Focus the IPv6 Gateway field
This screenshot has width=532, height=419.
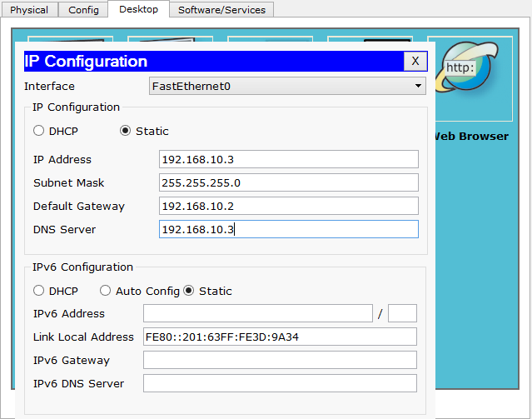click(280, 360)
